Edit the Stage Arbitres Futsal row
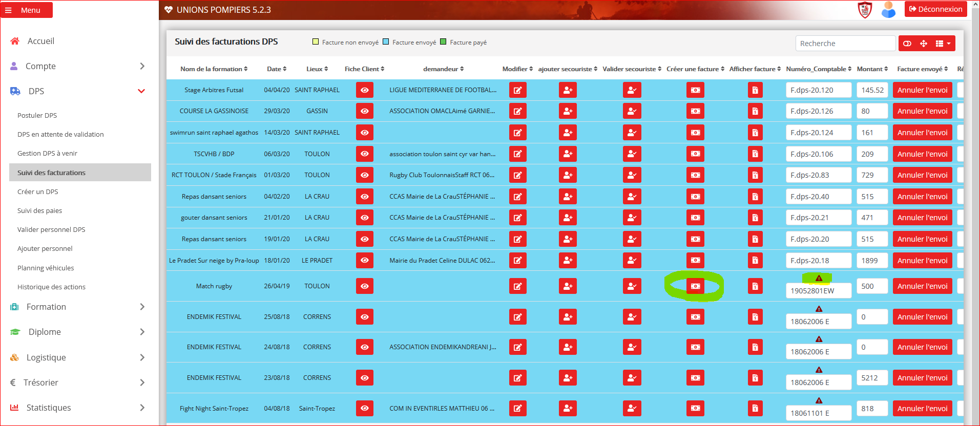This screenshot has width=980, height=426. click(x=517, y=90)
